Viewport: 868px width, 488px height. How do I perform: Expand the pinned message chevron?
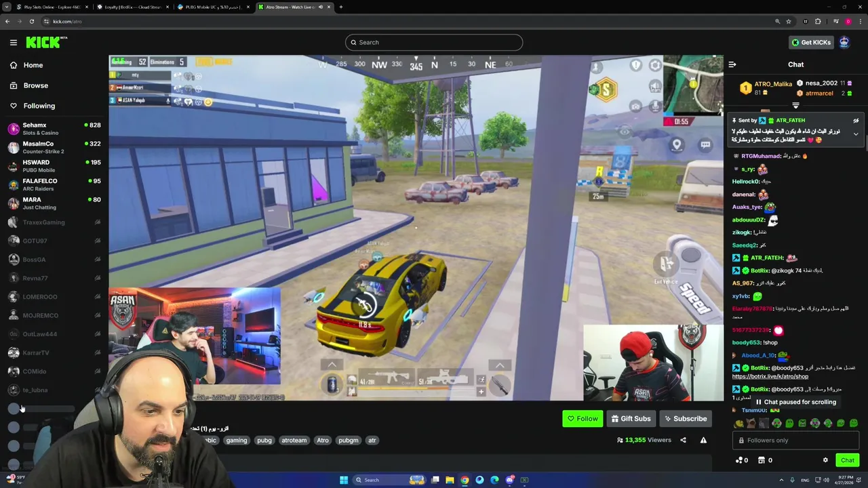click(856, 134)
